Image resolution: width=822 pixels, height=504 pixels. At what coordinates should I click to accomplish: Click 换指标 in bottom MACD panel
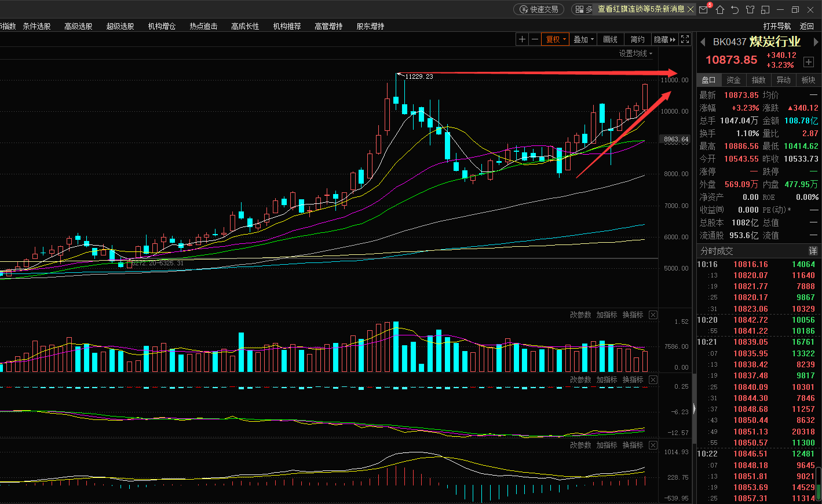coord(633,445)
